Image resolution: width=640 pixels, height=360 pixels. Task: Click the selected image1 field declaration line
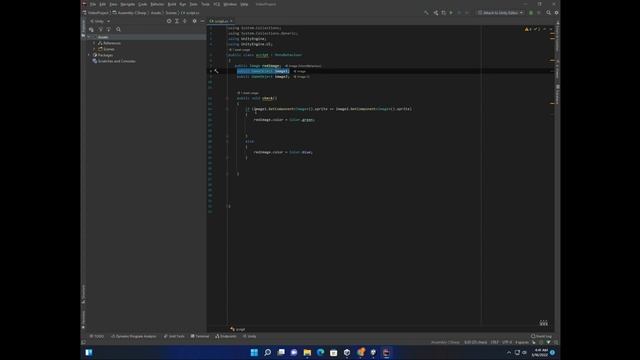pyautogui.click(x=263, y=71)
